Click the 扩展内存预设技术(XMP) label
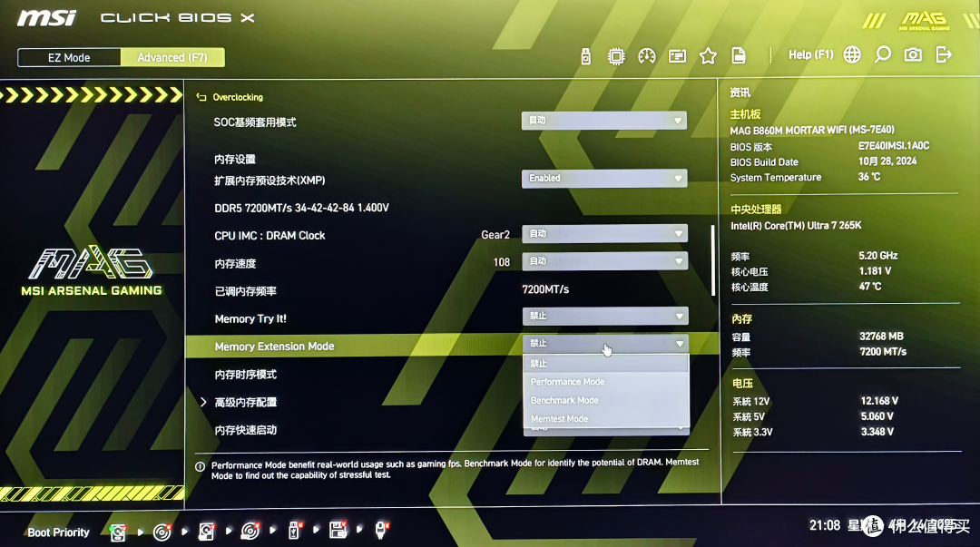 269,181
